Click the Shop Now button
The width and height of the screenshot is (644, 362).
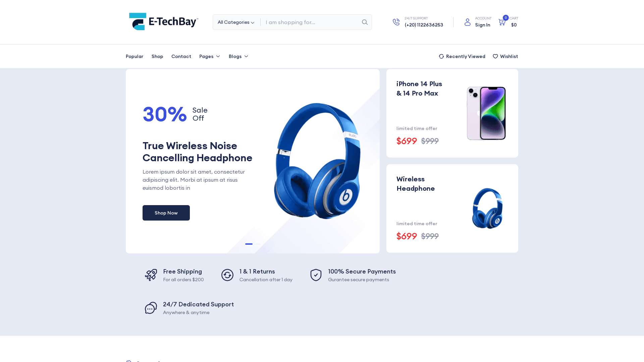166,213
